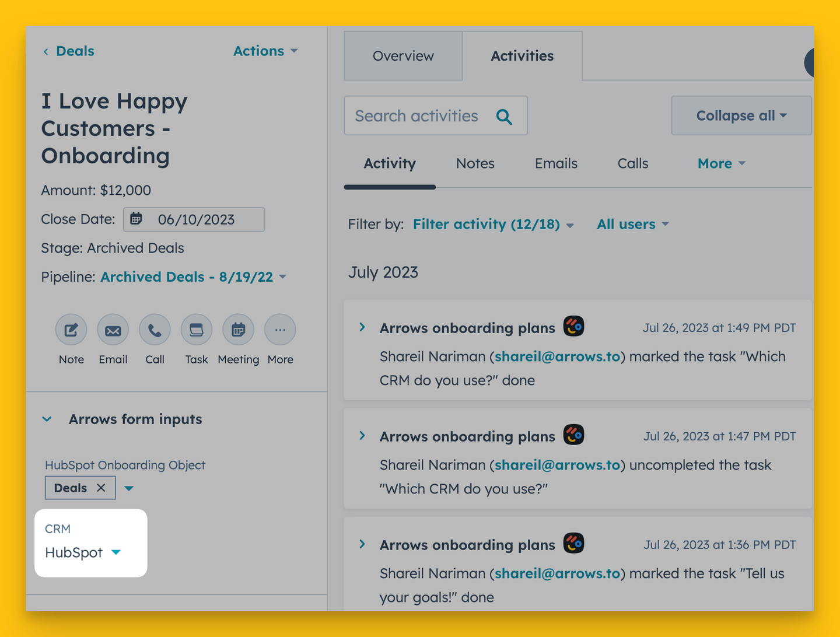Viewport: 840px width, 637px height.
Task: Open the All users filter dropdown
Action: (x=633, y=225)
